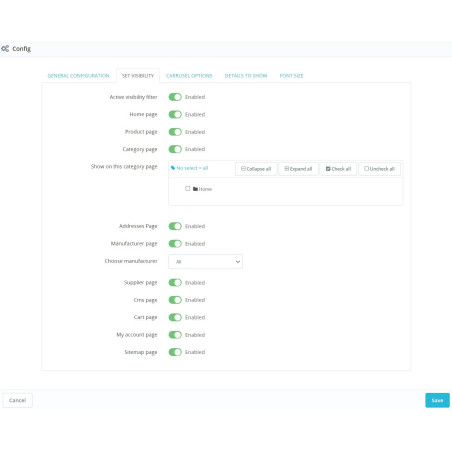The width and height of the screenshot is (452, 452).
Task: Click the Home folder icon
Action: pyautogui.click(x=195, y=189)
